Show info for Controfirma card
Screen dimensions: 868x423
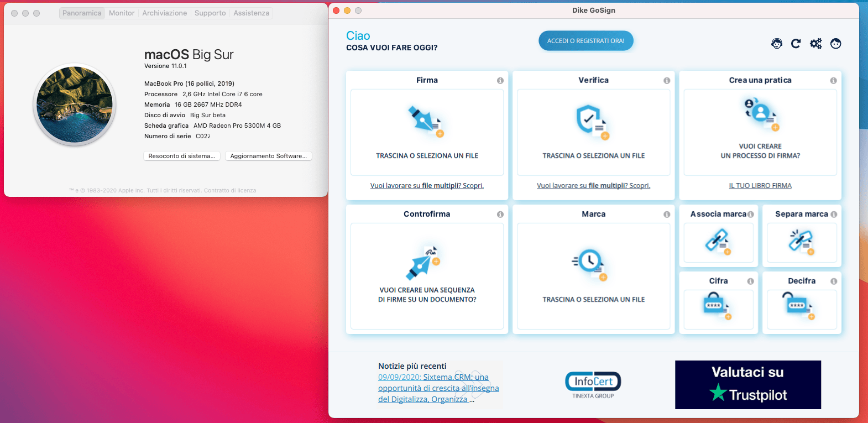point(500,215)
